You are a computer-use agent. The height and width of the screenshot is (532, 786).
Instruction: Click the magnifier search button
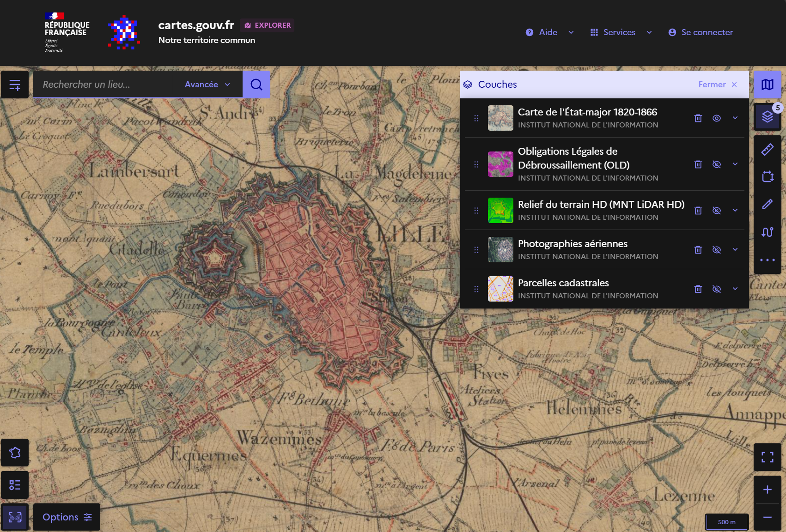point(256,85)
